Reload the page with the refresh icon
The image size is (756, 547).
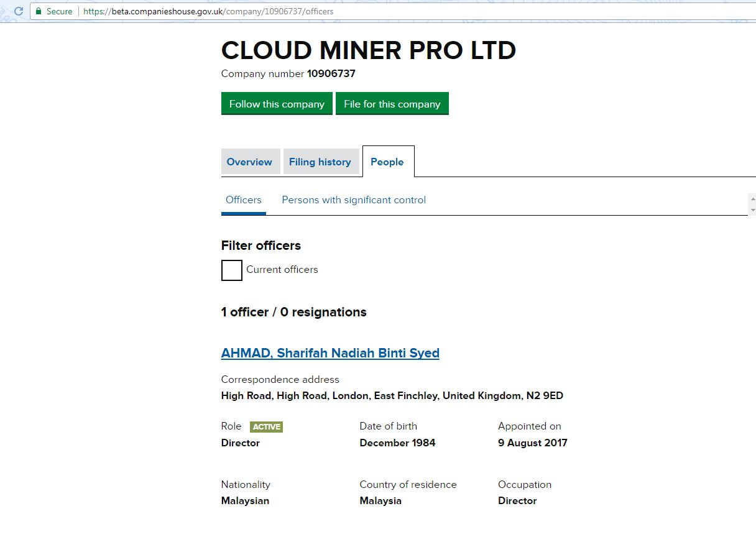click(19, 11)
